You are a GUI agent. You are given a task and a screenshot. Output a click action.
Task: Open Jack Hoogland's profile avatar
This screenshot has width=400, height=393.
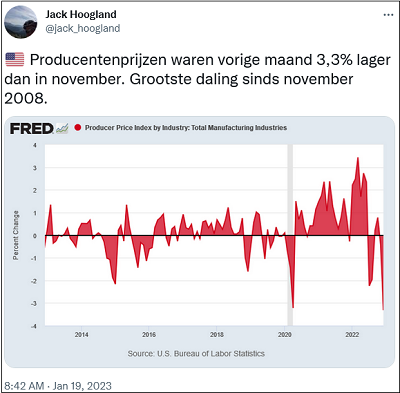click(x=20, y=22)
